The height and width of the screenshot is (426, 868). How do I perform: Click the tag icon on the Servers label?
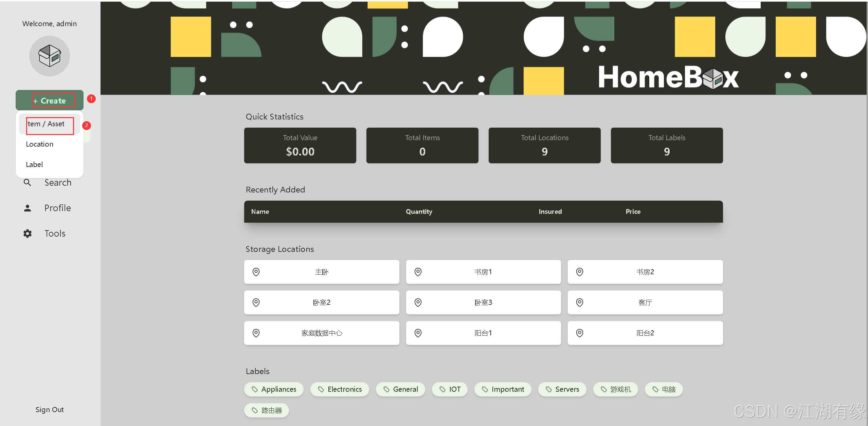pos(548,389)
